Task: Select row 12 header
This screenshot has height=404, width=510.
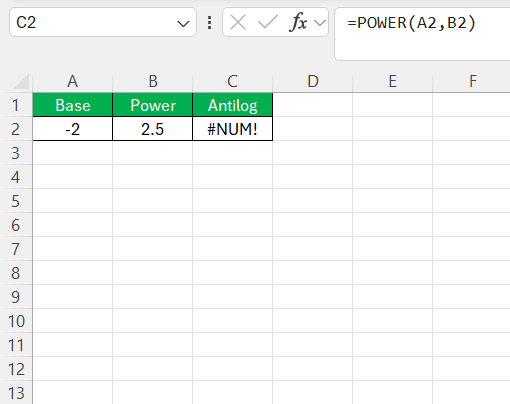Action: click(x=16, y=369)
